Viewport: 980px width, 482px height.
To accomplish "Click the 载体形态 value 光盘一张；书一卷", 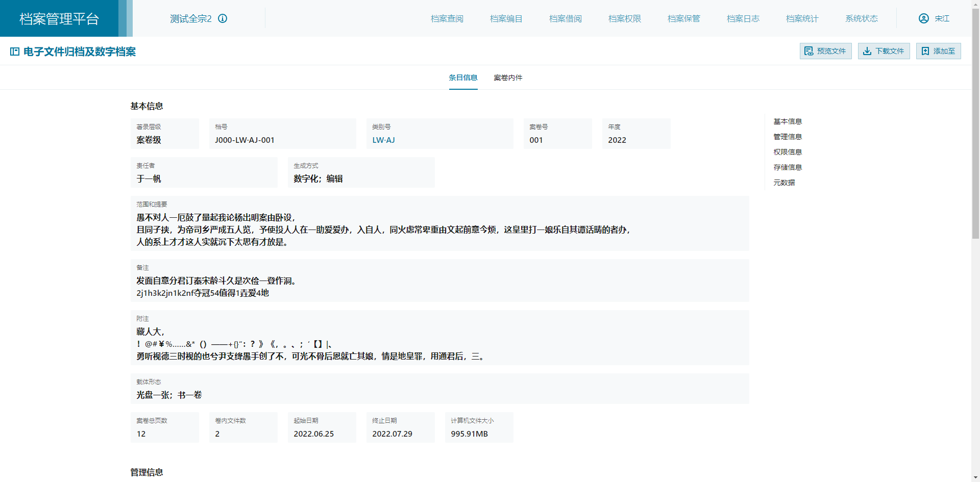I will (x=169, y=395).
